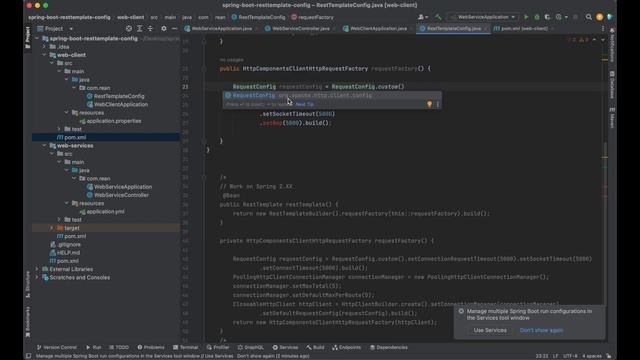This screenshot has width=640, height=360.
Task: Open the Dependencies tool window
Action: tap(389, 347)
